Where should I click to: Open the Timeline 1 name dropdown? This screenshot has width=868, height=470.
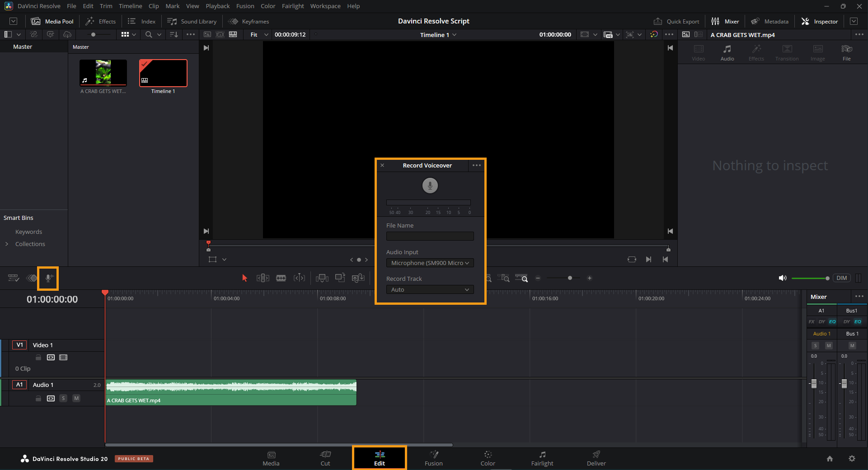[438, 35]
